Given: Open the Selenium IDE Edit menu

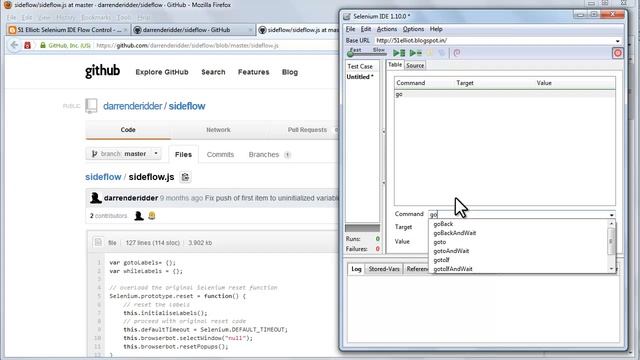Looking at the screenshot, I should point(366,29).
